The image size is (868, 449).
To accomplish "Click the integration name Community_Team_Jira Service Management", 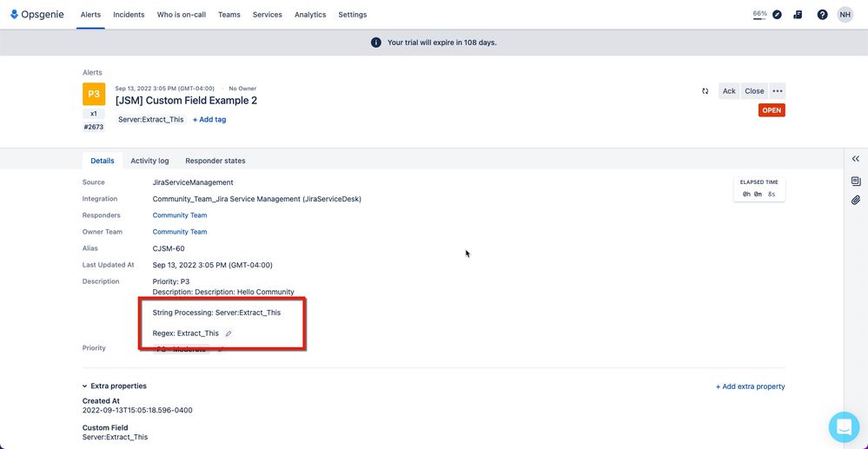I will [x=257, y=199].
